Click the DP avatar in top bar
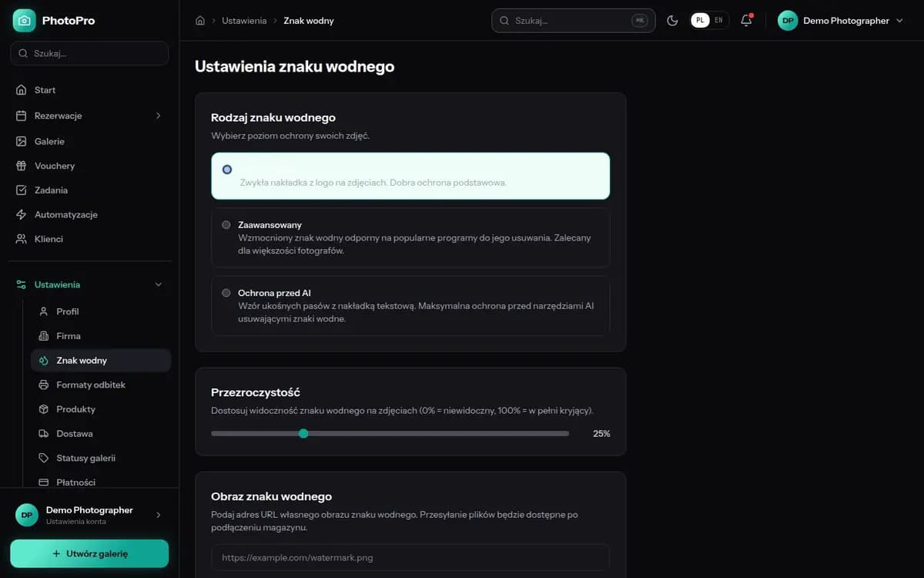The width and height of the screenshot is (924, 578). click(788, 21)
